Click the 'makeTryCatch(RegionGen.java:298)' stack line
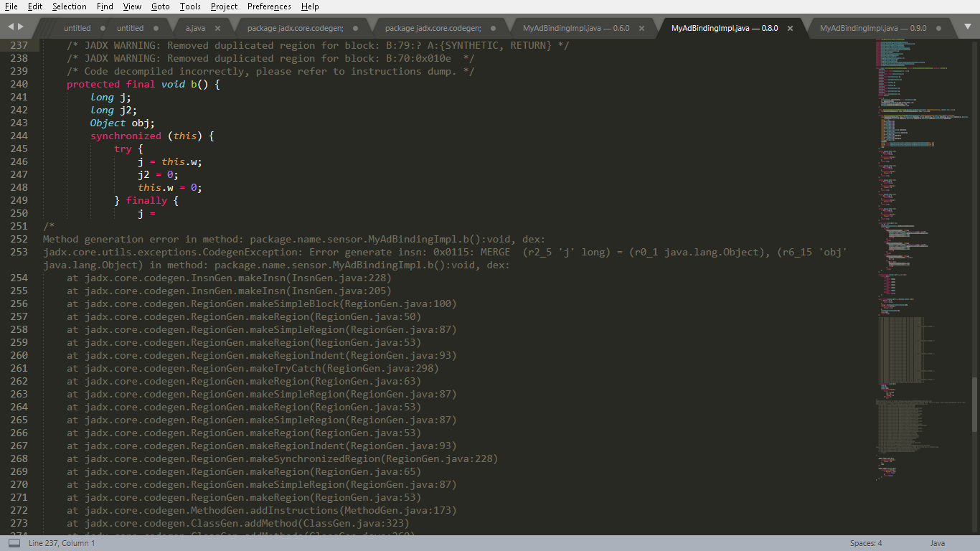The image size is (980, 551). pyautogui.click(x=253, y=368)
